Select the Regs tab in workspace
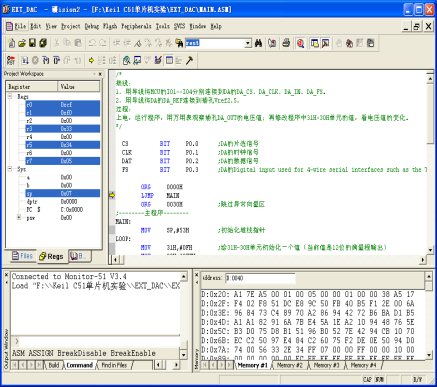Image resolution: width=437 pixels, height=387 pixels. [51, 256]
